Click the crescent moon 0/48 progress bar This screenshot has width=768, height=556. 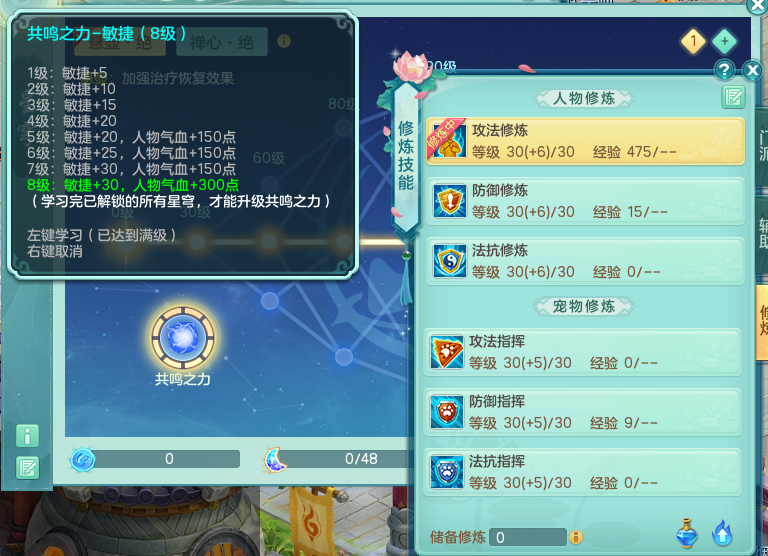coord(338,459)
